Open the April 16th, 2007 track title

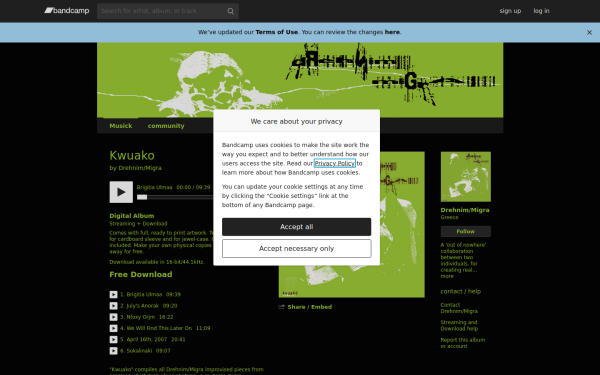[x=147, y=339]
